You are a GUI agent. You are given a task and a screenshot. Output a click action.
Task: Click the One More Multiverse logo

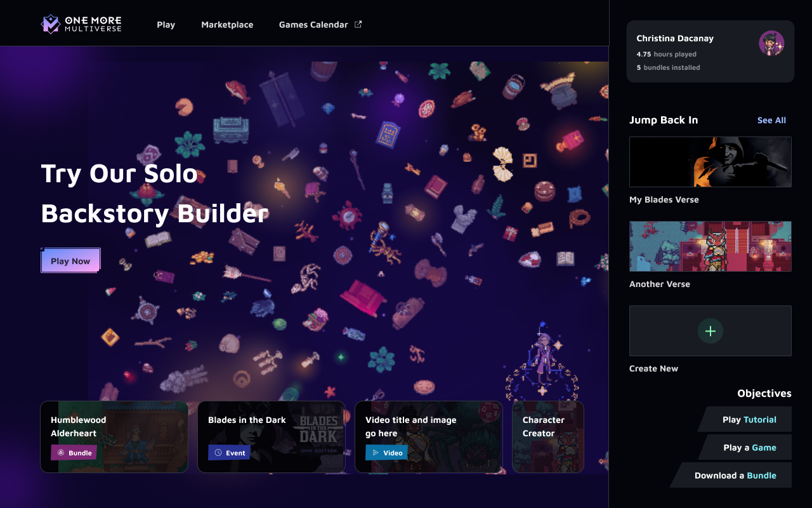pyautogui.click(x=81, y=24)
